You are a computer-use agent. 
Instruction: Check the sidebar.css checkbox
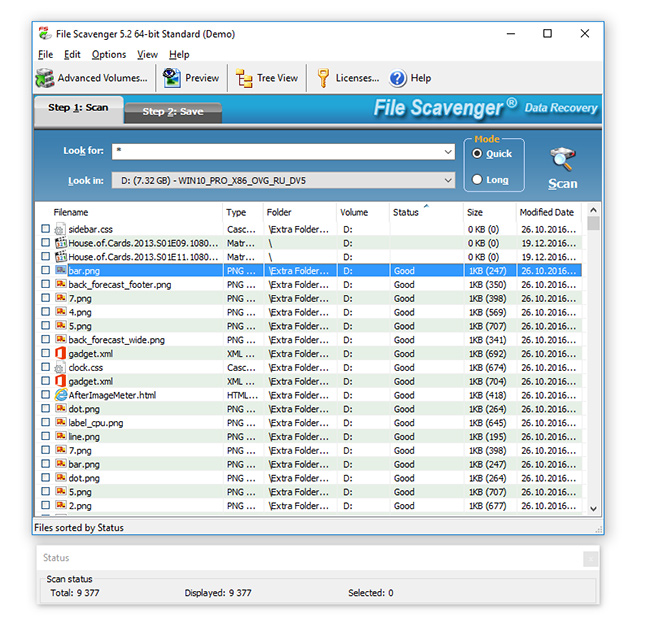tap(46, 229)
